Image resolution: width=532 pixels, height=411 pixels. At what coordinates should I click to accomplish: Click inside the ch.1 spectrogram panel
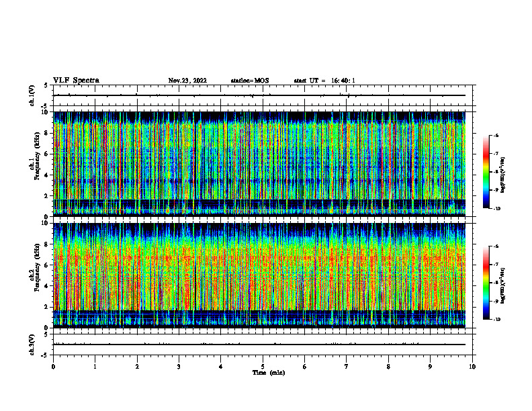coord(259,164)
